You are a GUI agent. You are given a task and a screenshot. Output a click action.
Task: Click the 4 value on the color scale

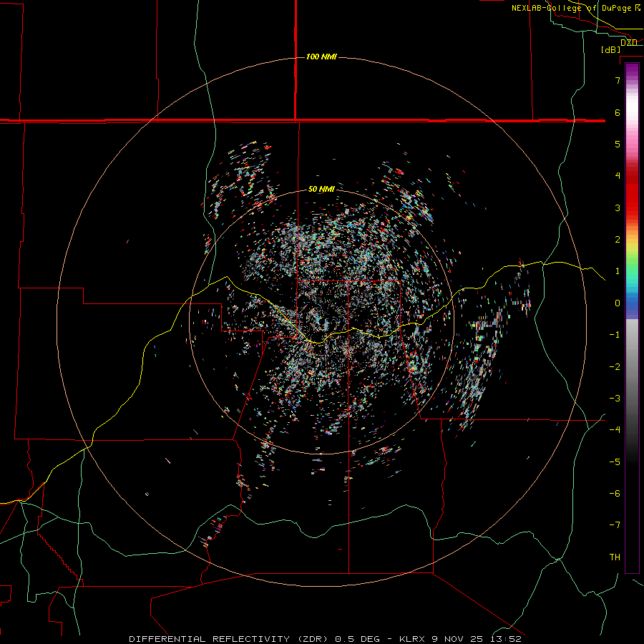point(618,175)
